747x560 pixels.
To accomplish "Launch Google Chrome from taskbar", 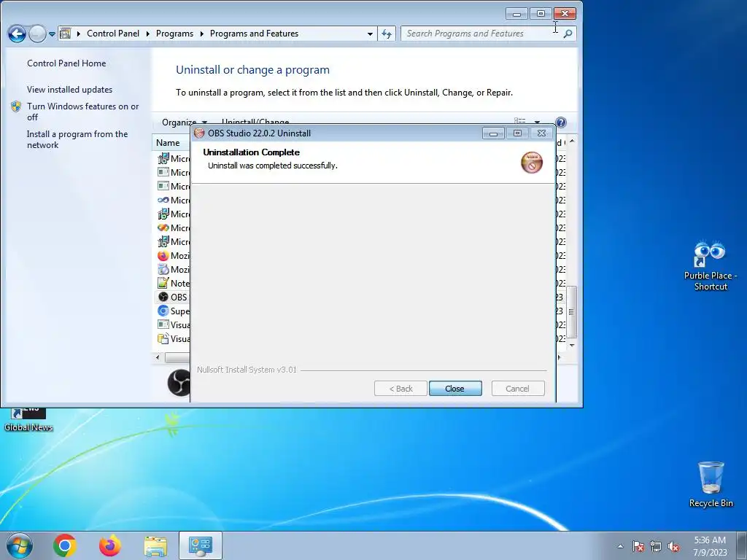I will point(65,545).
